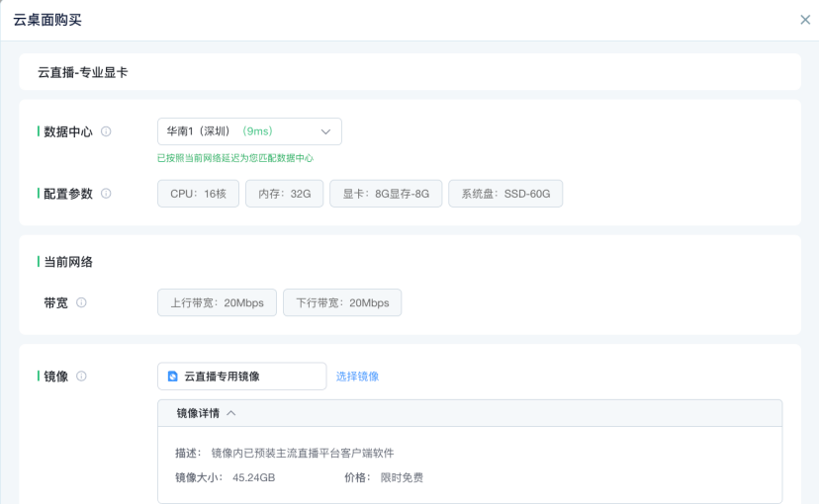Image resolution: width=819 pixels, height=504 pixels.
Task: Click the blue 云直播专用镜像 file icon
Action: [x=172, y=377]
